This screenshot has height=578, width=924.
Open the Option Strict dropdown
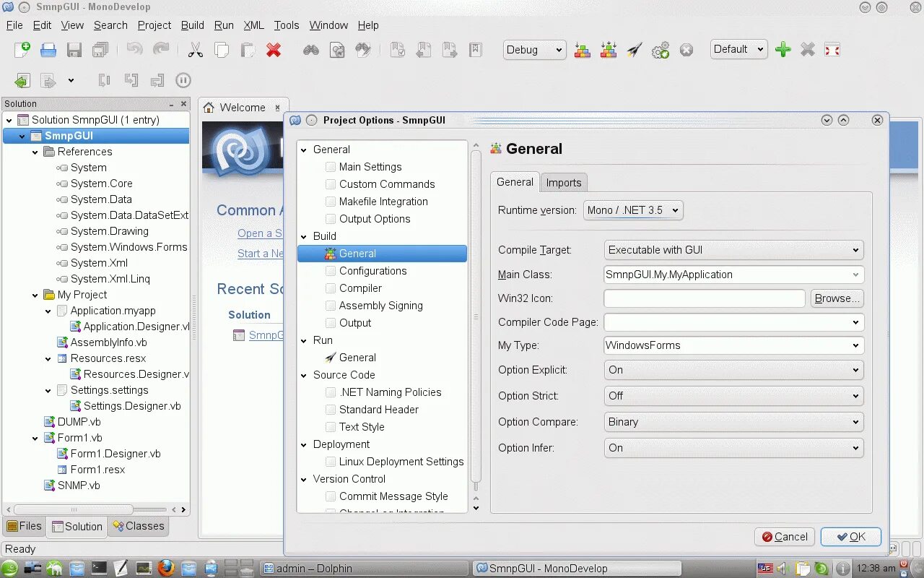coord(733,396)
